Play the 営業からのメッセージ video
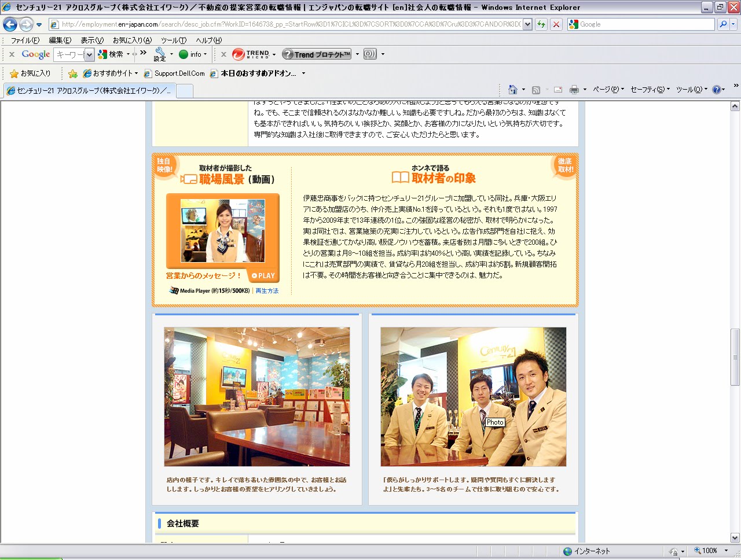 (263, 276)
